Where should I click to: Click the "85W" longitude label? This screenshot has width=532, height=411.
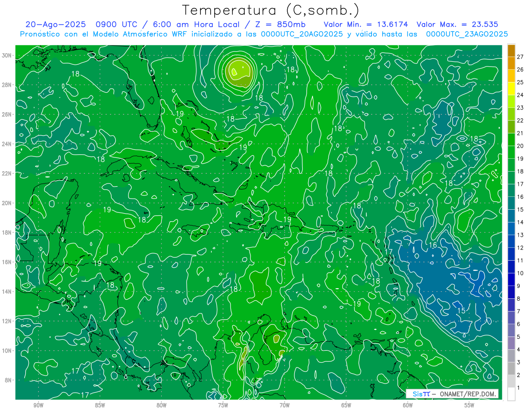click(100, 405)
